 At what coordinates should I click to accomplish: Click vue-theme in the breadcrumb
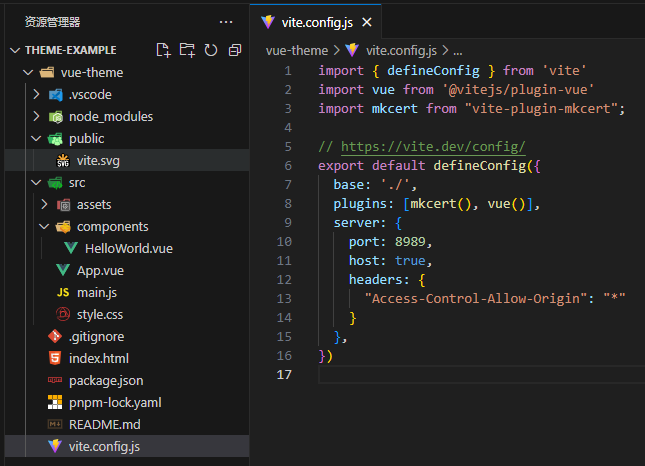tap(297, 51)
